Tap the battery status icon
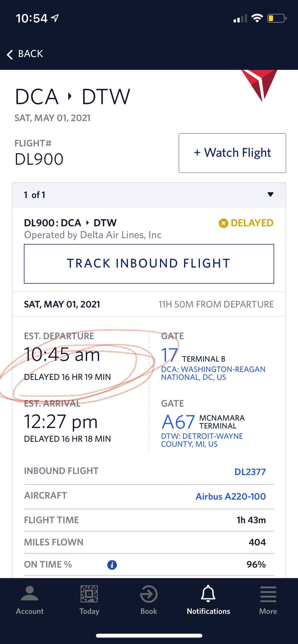Screen dimensions: 298x644 [277, 18]
